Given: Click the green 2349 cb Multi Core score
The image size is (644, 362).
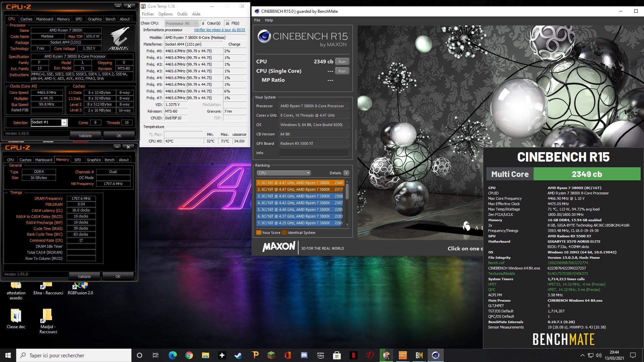Looking at the screenshot, I should (587, 174).
